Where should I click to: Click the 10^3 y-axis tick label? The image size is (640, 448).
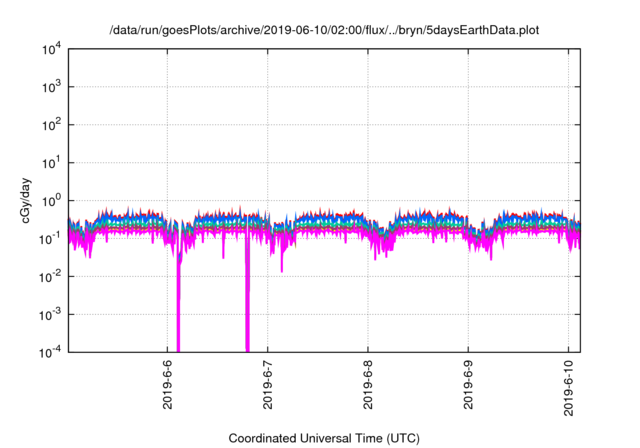pyautogui.click(x=51, y=87)
